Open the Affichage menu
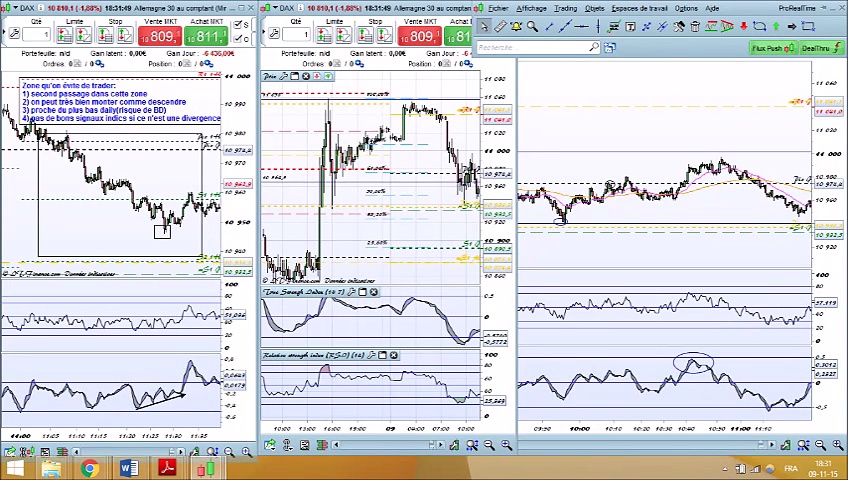 pyautogui.click(x=531, y=8)
